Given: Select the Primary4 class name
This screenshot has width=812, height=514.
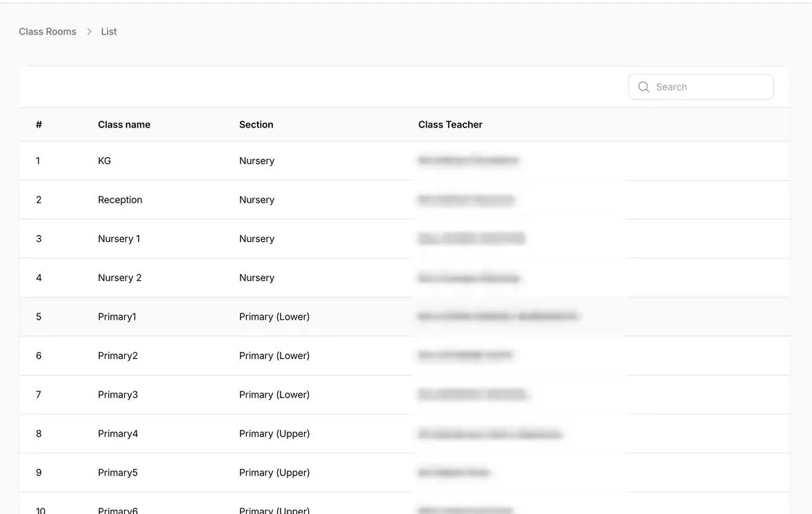Looking at the screenshot, I should [118, 434].
